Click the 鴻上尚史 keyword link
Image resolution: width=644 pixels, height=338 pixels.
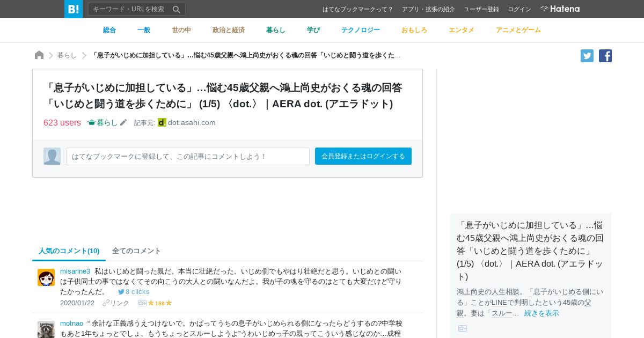point(471,292)
